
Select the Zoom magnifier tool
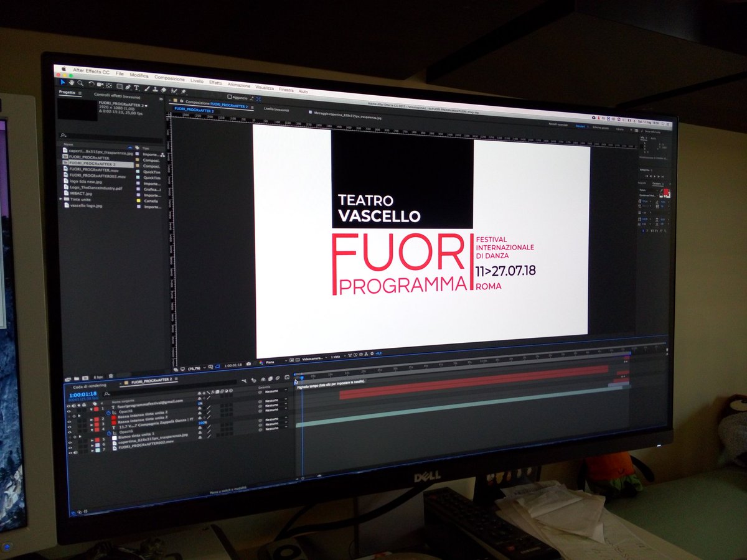coord(80,83)
